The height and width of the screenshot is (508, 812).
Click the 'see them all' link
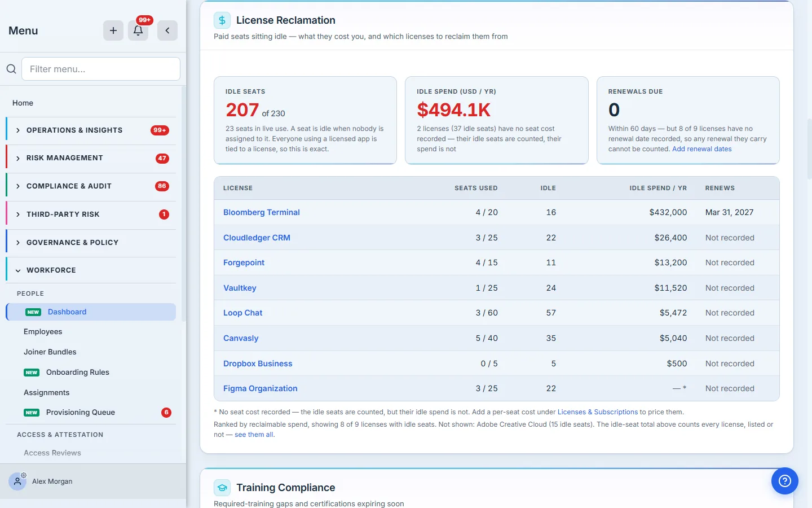(254, 435)
